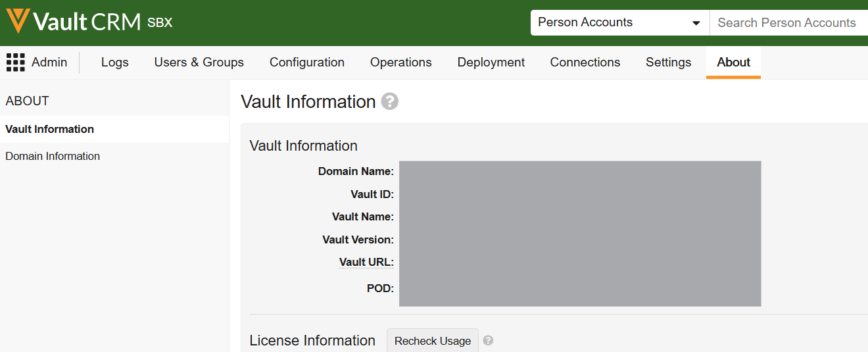Click the caret arrow in Person Accounts selector
This screenshot has width=868, height=352.
pos(696,23)
